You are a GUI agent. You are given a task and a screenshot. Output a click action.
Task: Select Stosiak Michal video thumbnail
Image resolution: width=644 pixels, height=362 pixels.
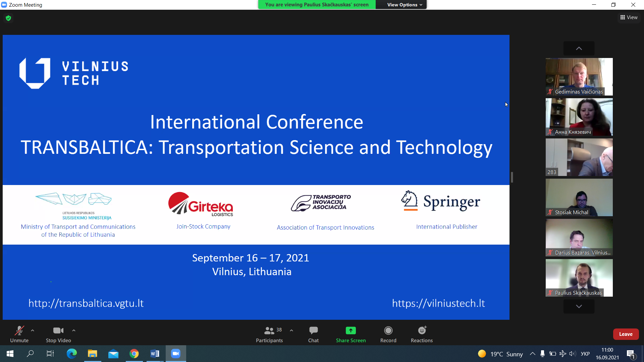[579, 197]
